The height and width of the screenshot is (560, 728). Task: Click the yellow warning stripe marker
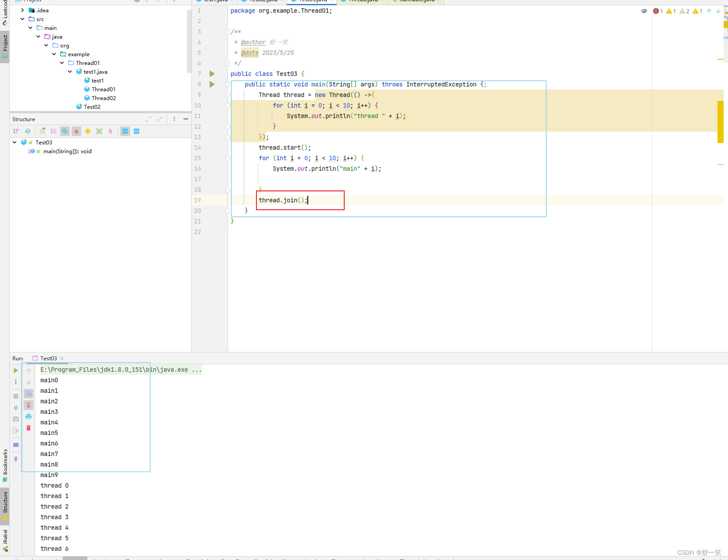720,122
